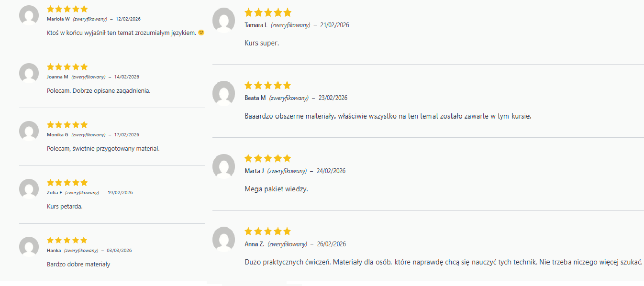Click Zofia F's avatar icon

pyautogui.click(x=29, y=189)
